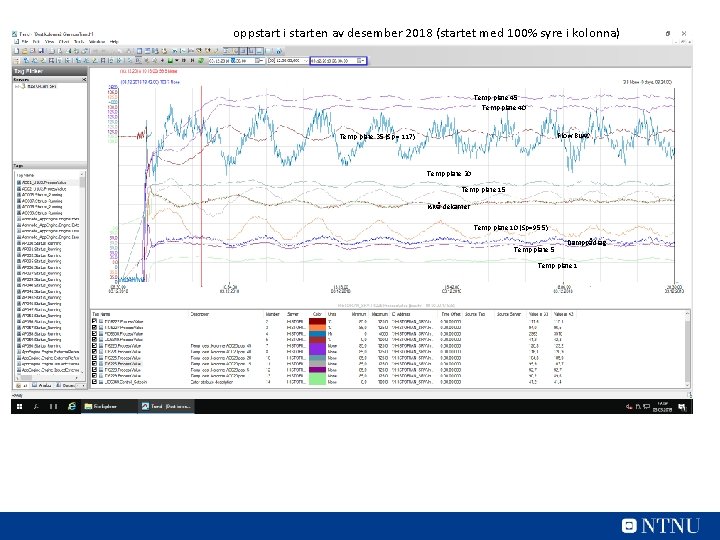Screen dimensions: 720x540
Task: Open the Chart menu
Action: (x=64, y=41)
